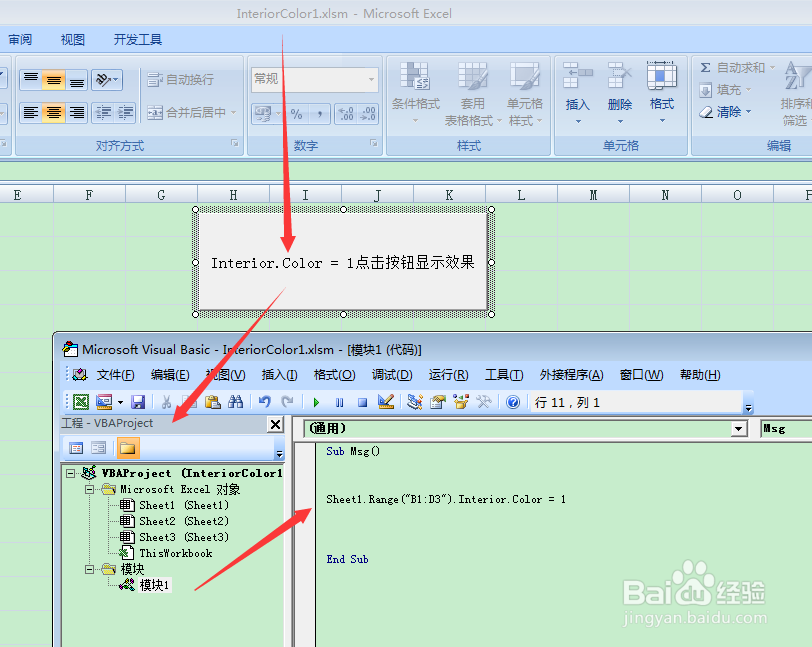Viewport: 812px width, 647px height.
Task: Toggle align text right in ribbon
Action: [x=77, y=112]
